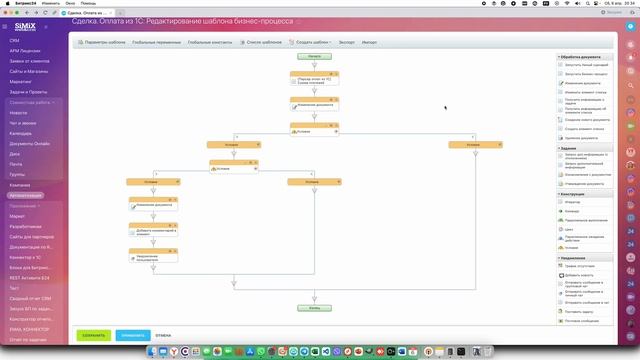Click the SiMiX logo
Viewport: 640px width, 360px height.
[x=25, y=27]
